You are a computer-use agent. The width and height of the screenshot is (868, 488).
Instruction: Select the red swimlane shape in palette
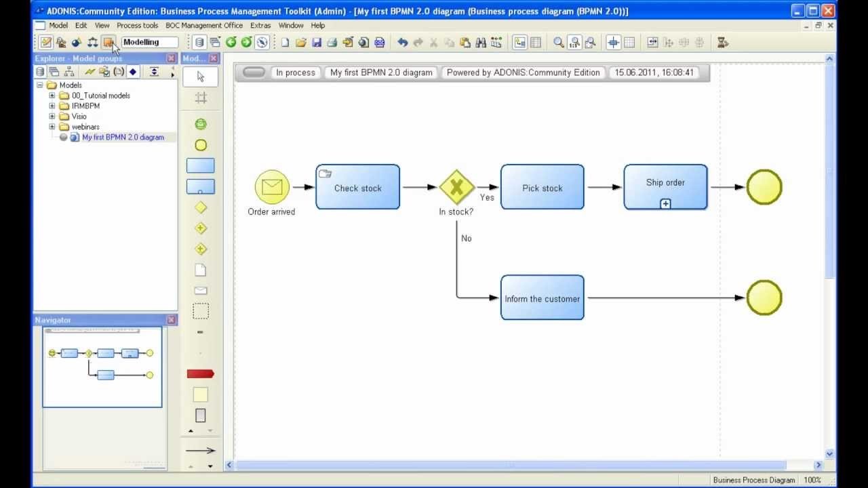click(x=201, y=373)
